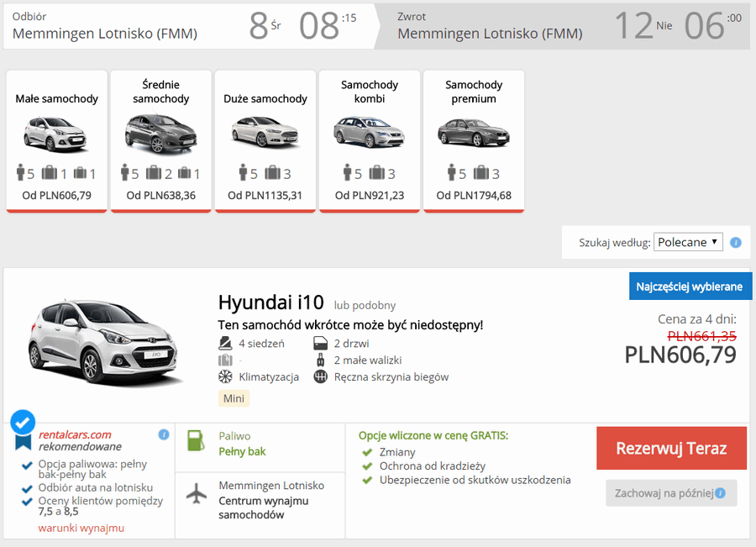This screenshot has height=547, width=756.
Task: Click the Zwrot Memmingen Lotnisko (FMM) location
Action: tap(490, 34)
